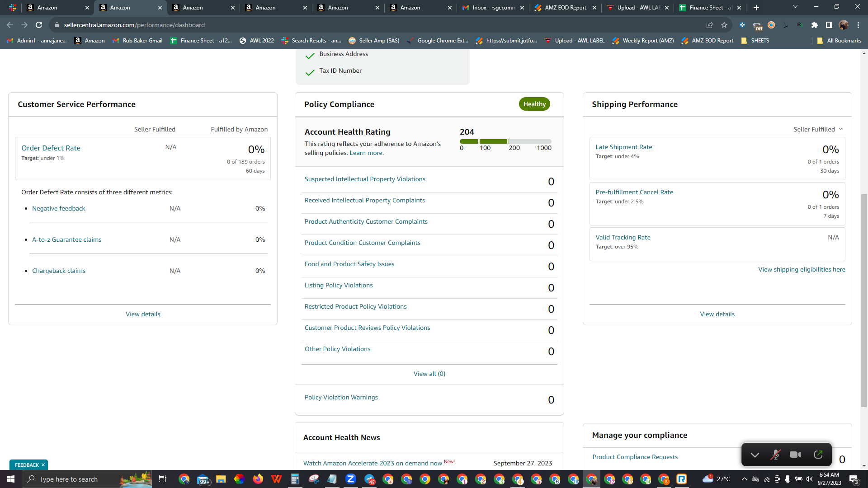Open Suspected Intellectual Property Violations
This screenshot has height=488, width=868.
[x=365, y=179]
